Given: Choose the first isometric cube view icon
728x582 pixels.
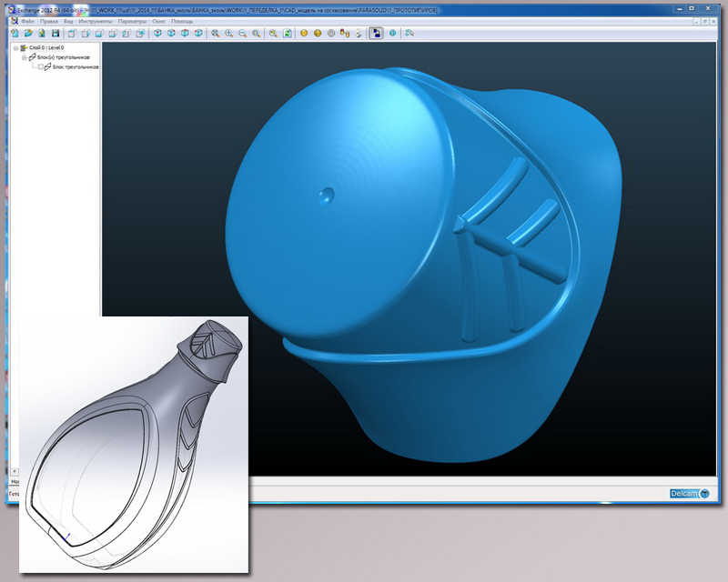Looking at the screenshot, I should 157,33.
